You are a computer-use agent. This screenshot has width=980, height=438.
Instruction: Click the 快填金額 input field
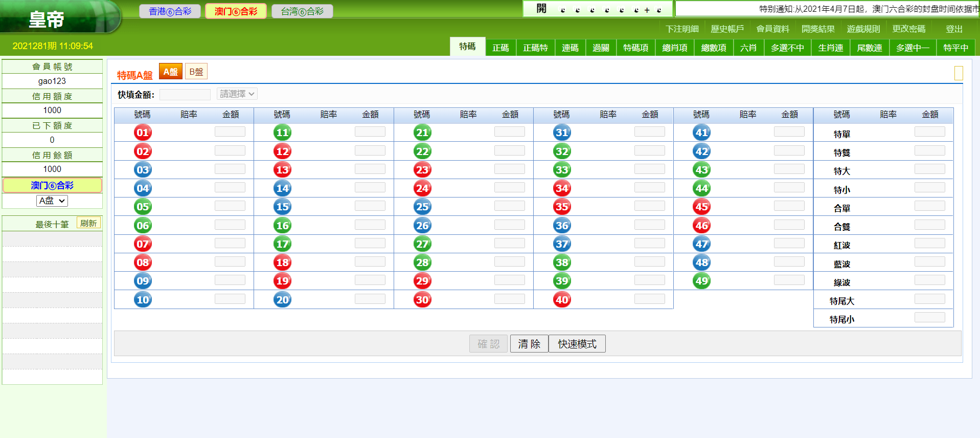tap(185, 94)
